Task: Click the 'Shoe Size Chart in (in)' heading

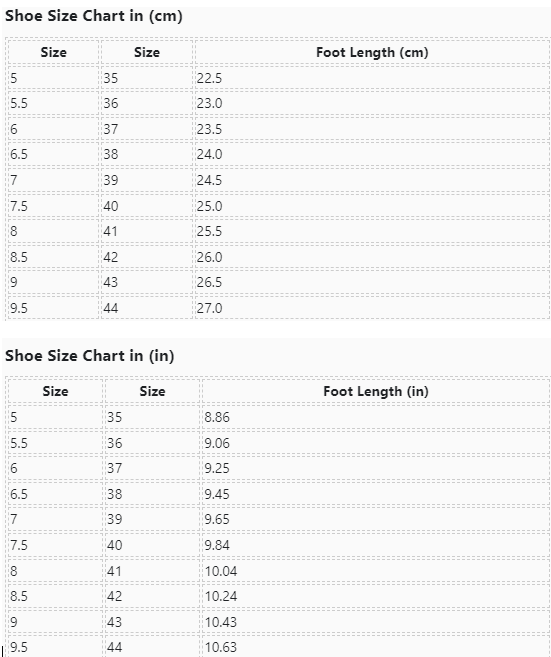Action: coord(89,356)
